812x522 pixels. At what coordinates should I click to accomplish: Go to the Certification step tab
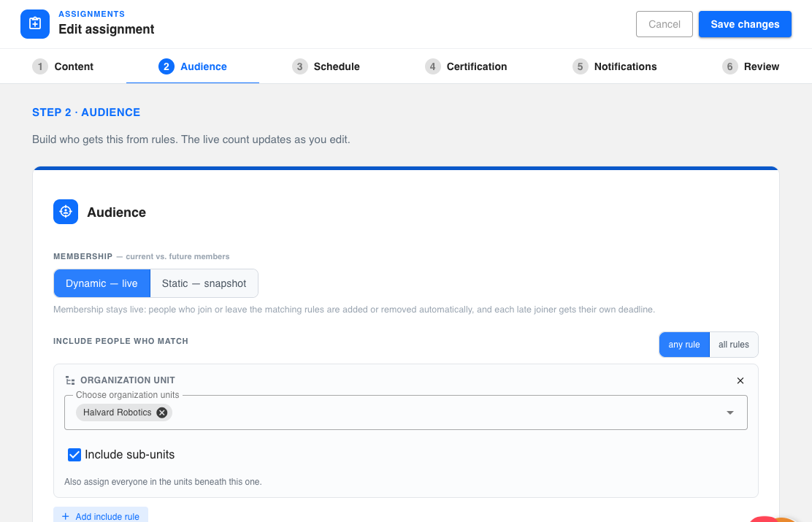[466, 66]
